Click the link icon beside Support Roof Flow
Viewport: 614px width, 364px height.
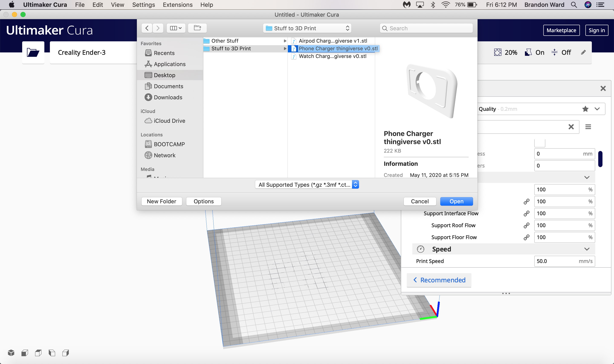coord(526,225)
